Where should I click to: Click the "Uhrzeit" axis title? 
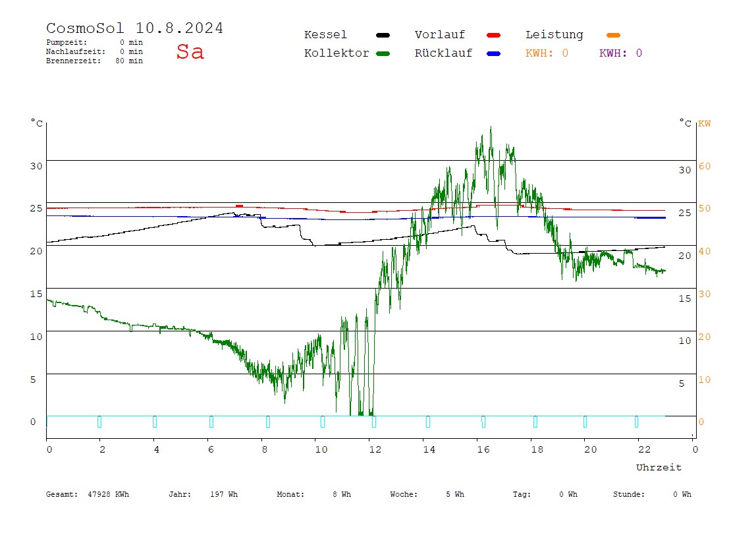click(x=659, y=467)
